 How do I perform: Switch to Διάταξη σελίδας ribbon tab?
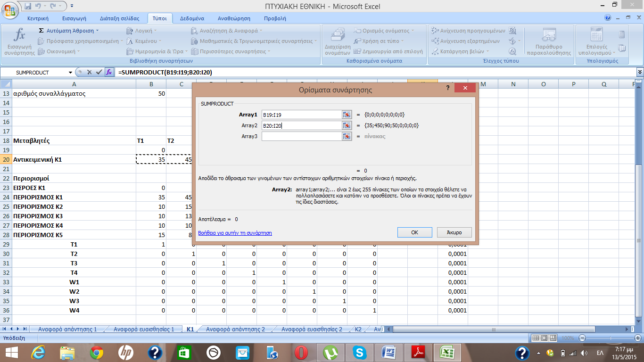120,18
